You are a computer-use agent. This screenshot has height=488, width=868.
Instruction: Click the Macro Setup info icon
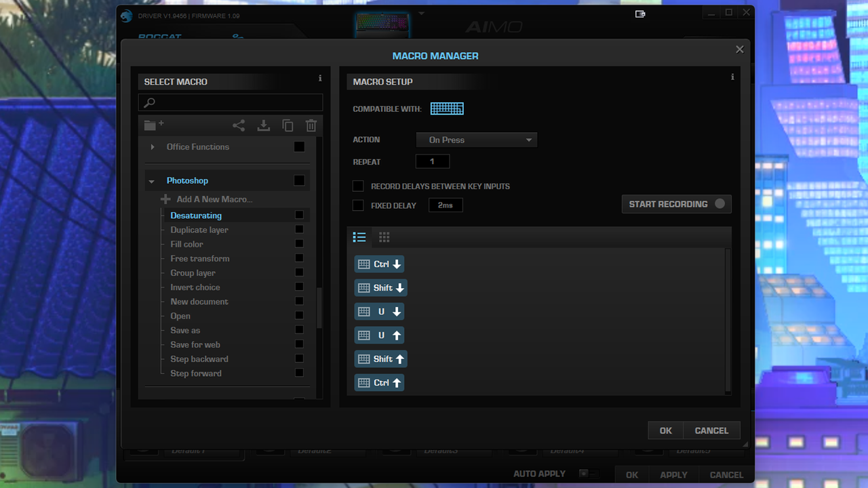coord(732,77)
